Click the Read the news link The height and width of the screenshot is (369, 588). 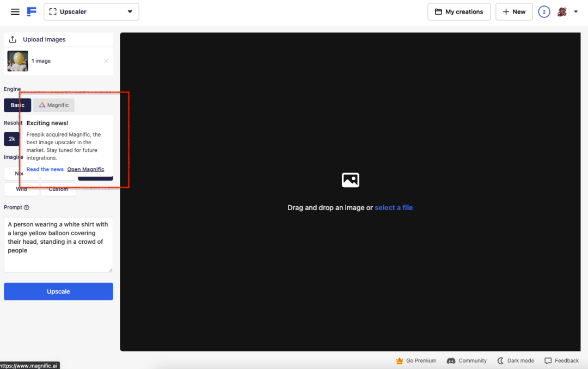[45, 169]
